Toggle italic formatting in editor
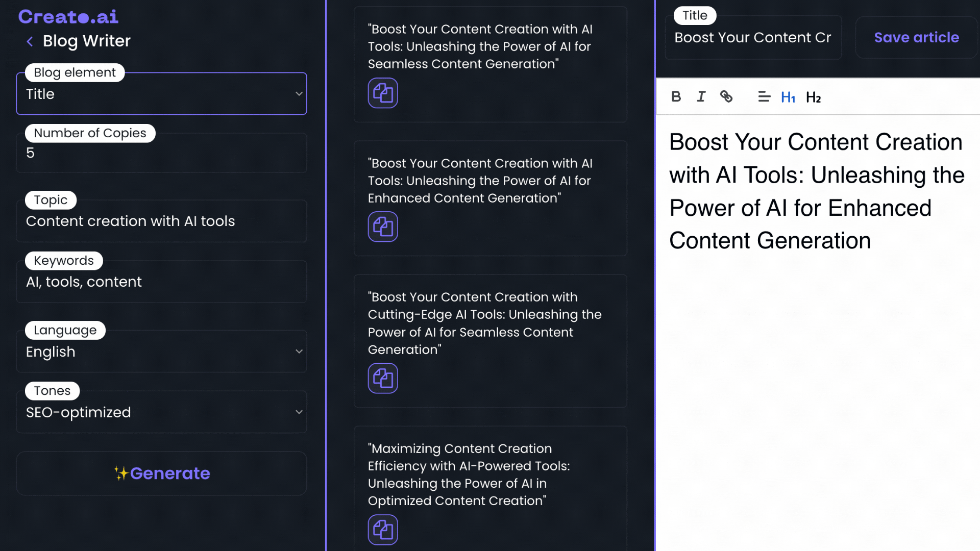Image resolution: width=980 pixels, height=551 pixels. [701, 96]
